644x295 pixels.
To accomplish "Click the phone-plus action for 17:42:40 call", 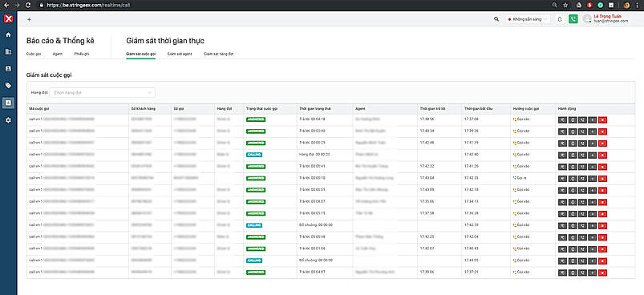I will pyautogui.click(x=582, y=155).
